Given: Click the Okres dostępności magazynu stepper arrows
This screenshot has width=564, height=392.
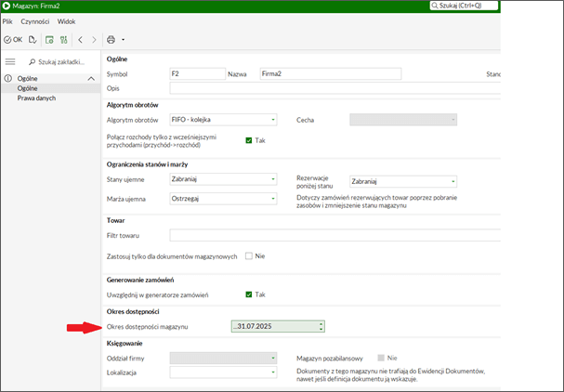Looking at the screenshot, I should pos(321,326).
